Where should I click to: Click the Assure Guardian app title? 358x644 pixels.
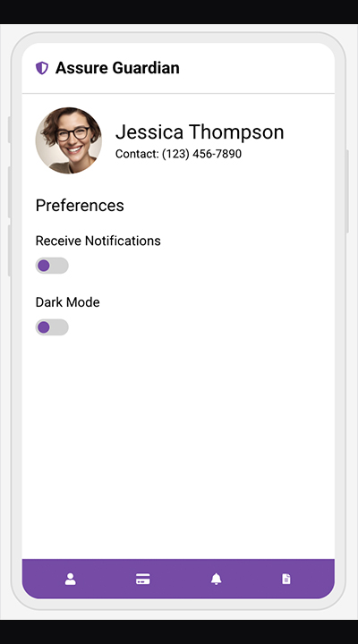click(x=117, y=68)
